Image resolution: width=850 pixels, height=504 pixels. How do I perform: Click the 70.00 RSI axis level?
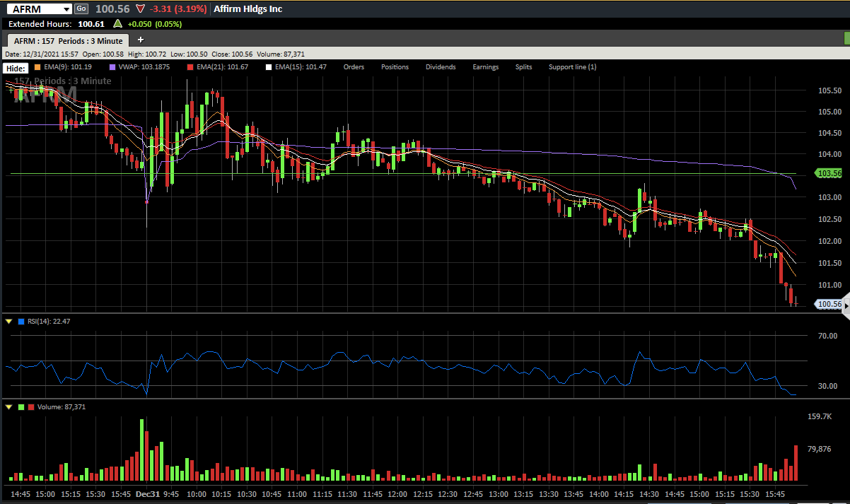pos(827,336)
